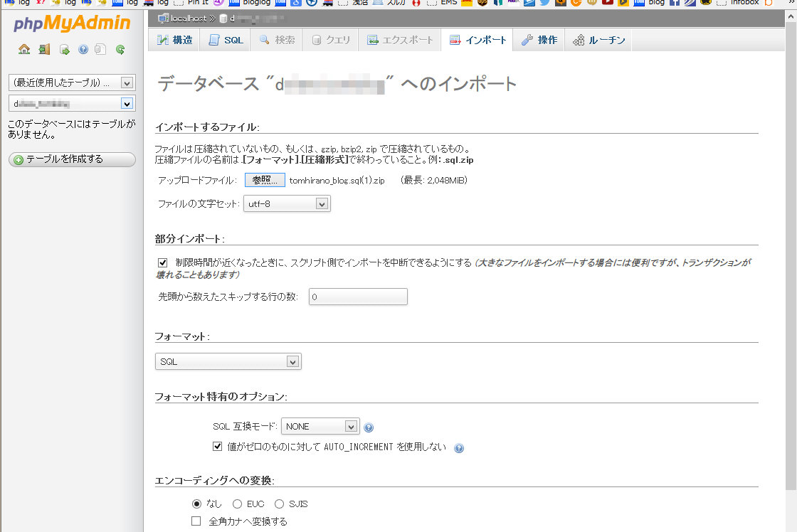Click help icon beside AUTO_INCREMENT option
Screen dimensions: 797x532
pyautogui.click(x=459, y=448)
